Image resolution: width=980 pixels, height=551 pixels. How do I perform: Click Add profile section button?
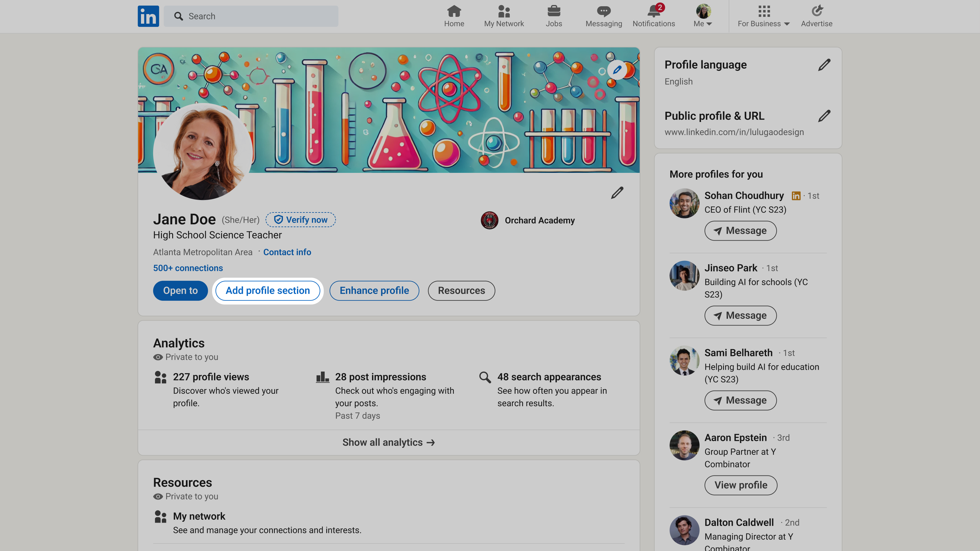267,291
